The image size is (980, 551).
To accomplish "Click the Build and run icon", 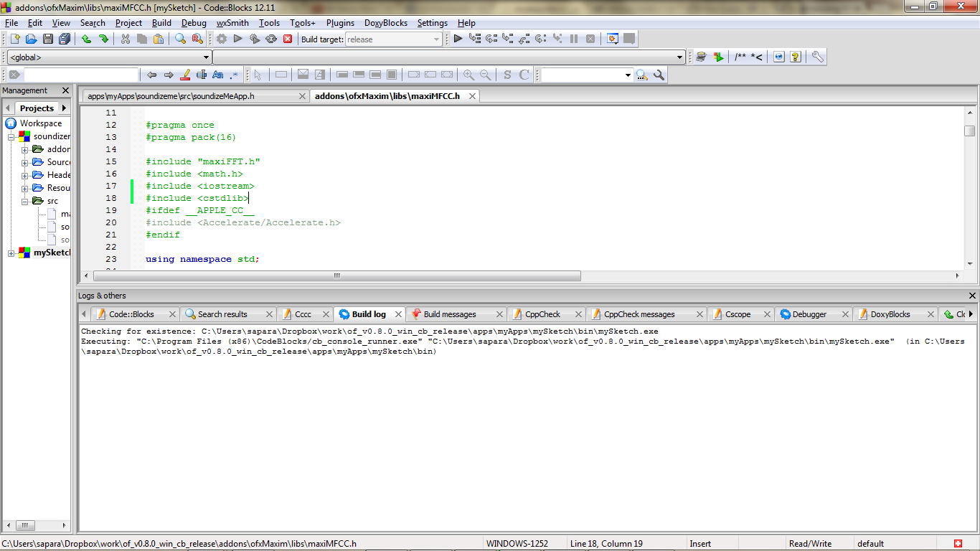I will [x=255, y=39].
